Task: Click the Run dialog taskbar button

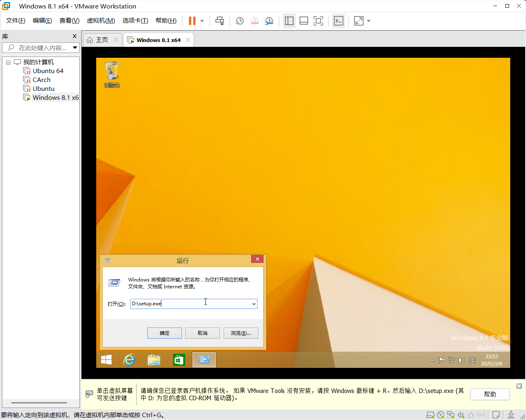Action: point(204,360)
